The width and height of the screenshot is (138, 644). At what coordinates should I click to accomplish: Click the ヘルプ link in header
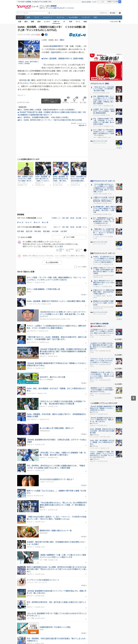pyautogui.click(x=94, y=2)
